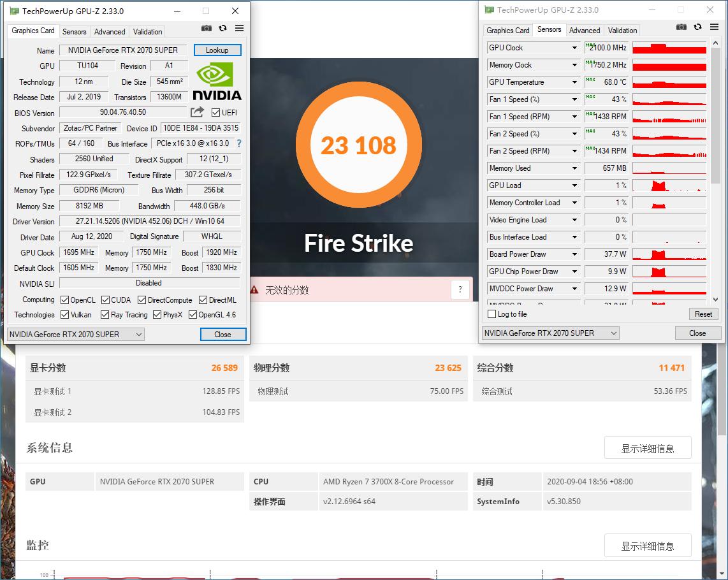Image resolution: width=728 pixels, height=580 pixels.
Task: Take screenshot via camera icon in left GPU-Z window
Action: point(207,28)
